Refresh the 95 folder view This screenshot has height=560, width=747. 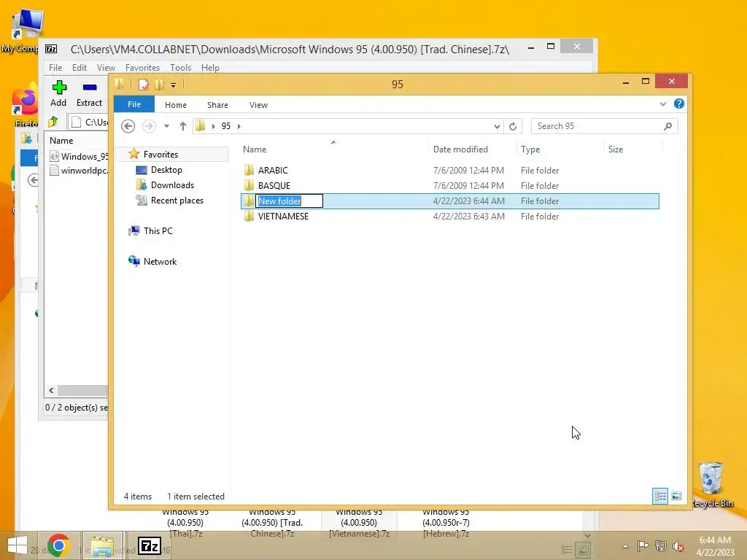click(513, 126)
